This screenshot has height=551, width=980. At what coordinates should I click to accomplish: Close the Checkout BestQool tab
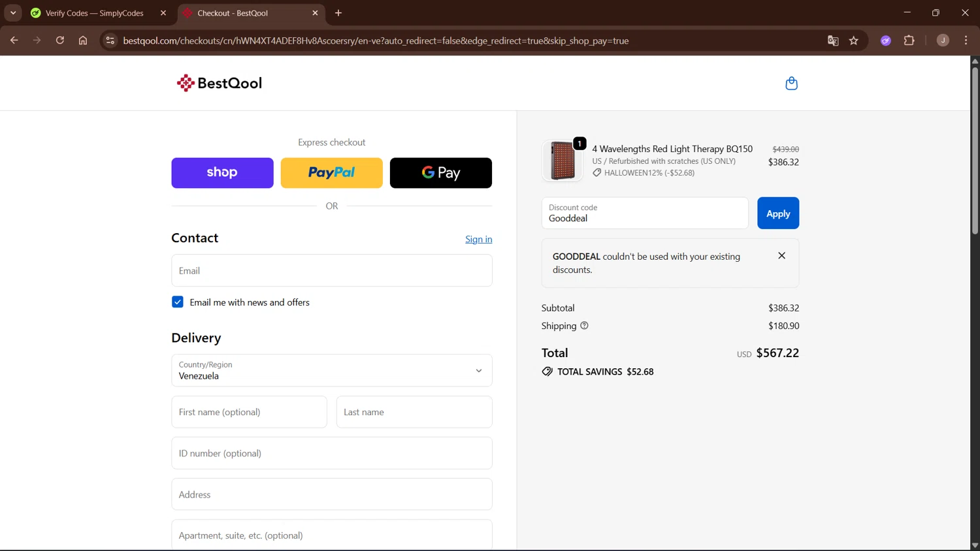[x=315, y=13]
